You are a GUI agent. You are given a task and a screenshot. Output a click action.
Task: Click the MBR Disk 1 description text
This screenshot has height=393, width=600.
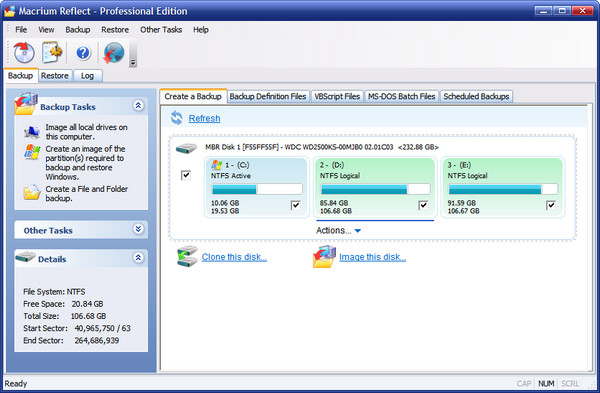pyautogui.click(x=322, y=147)
